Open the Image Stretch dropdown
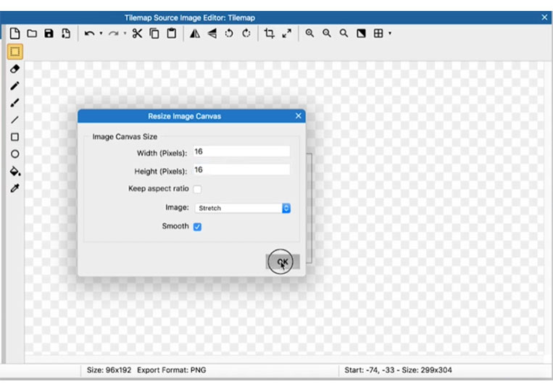 click(x=243, y=209)
